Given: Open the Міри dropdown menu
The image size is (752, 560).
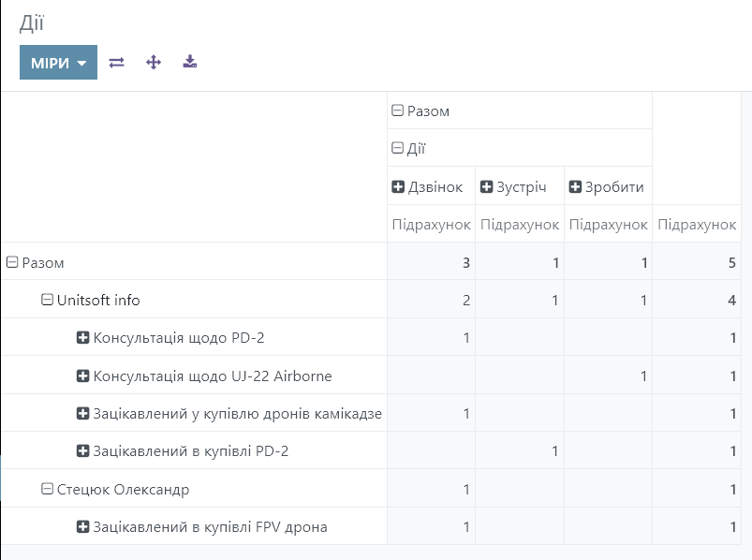Looking at the screenshot, I should tap(58, 63).
